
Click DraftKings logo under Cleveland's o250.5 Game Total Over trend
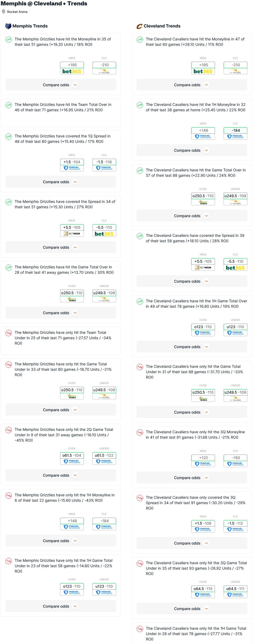(203, 202)
